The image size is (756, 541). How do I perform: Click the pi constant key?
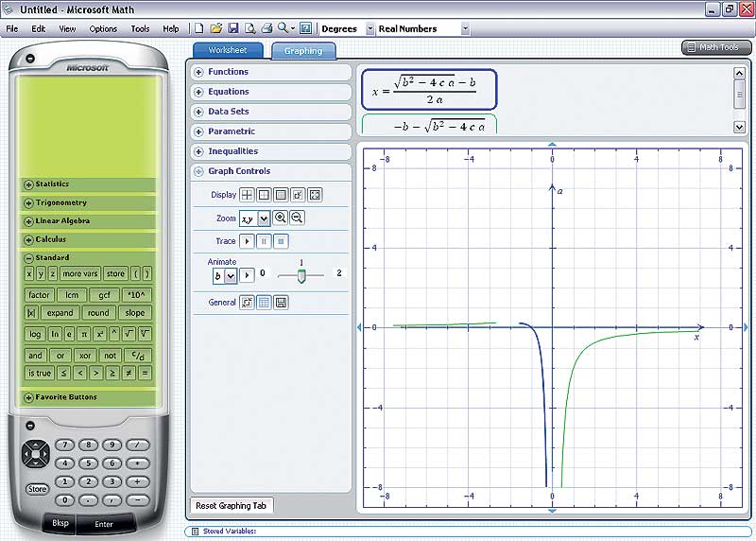click(84, 334)
